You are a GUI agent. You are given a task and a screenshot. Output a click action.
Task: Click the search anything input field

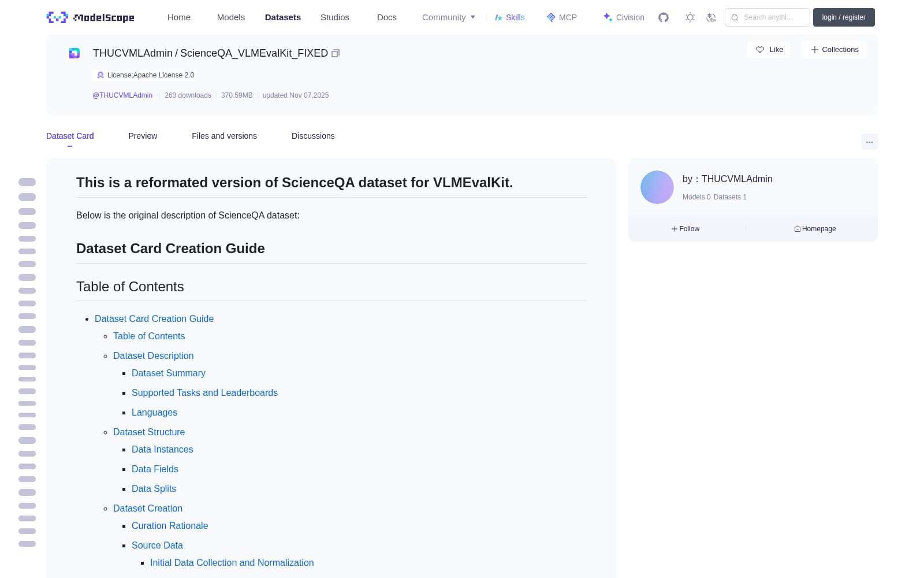click(767, 17)
